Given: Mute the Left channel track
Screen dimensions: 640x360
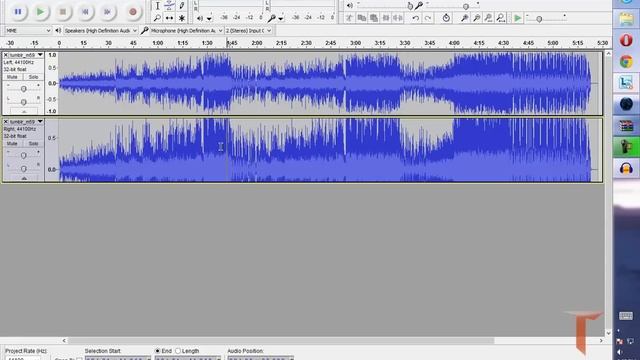Looking at the screenshot, I should (12, 77).
